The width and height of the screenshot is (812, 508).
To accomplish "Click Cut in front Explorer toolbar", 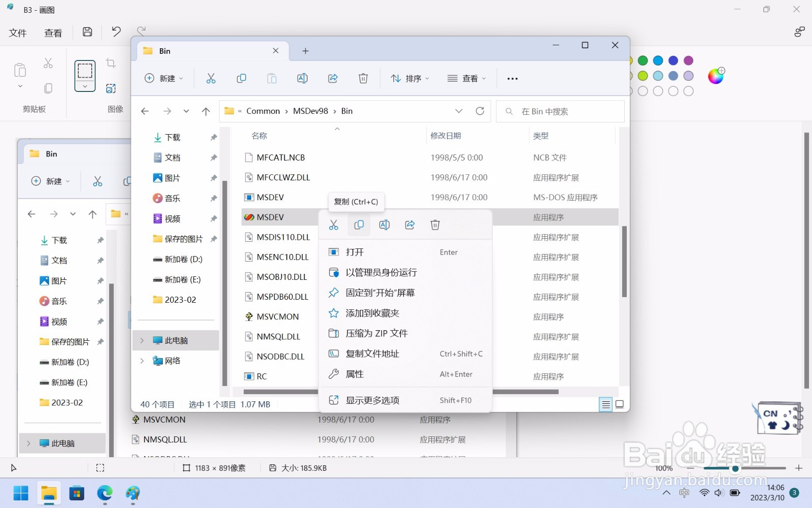I will pos(211,78).
